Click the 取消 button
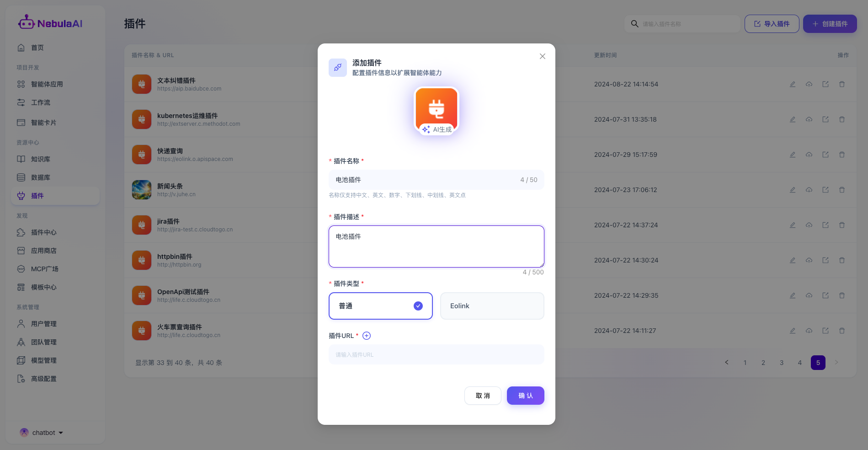This screenshot has height=450, width=868. [x=483, y=396]
